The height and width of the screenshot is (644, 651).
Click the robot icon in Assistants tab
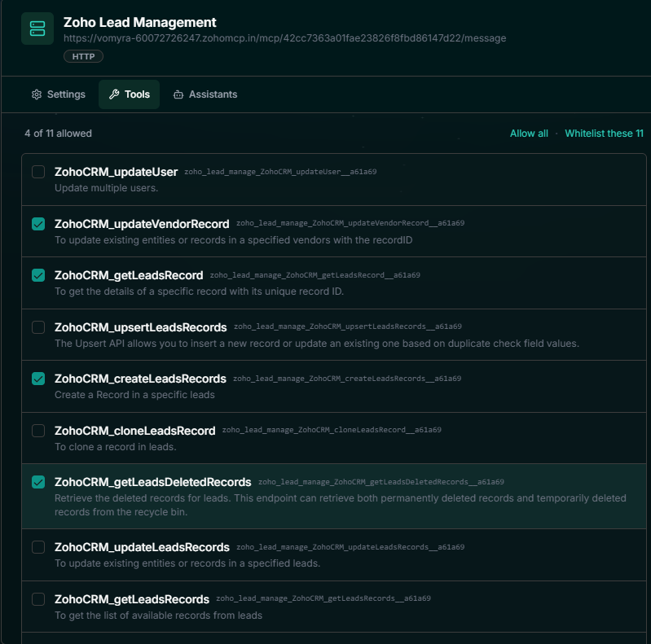pos(178,94)
